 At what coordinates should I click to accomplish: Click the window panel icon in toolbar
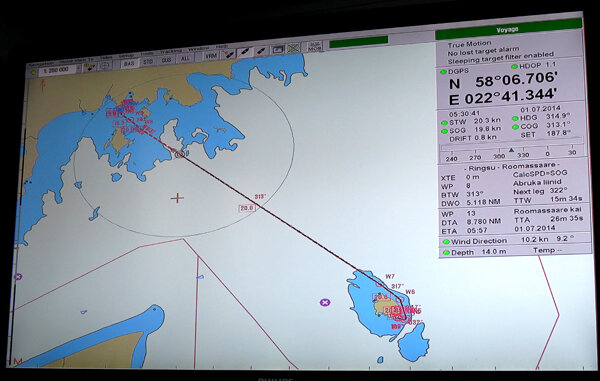(x=278, y=49)
